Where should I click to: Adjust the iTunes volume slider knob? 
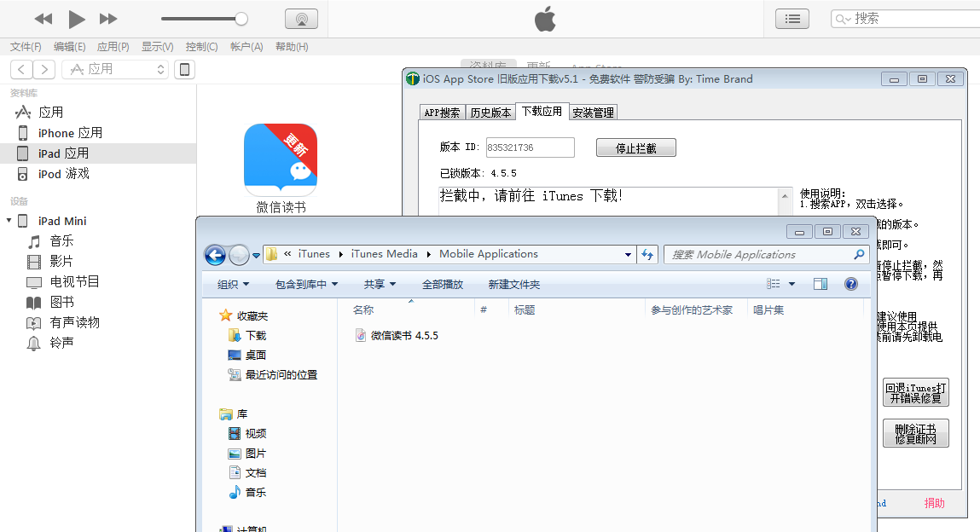241,19
